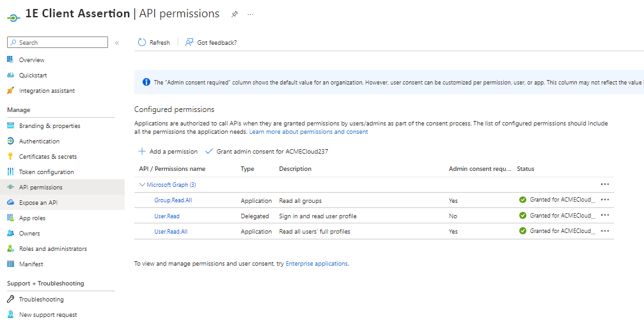Grant admin consent for ACMECloud237
Screen dimensions: 644x329
coord(267,152)
